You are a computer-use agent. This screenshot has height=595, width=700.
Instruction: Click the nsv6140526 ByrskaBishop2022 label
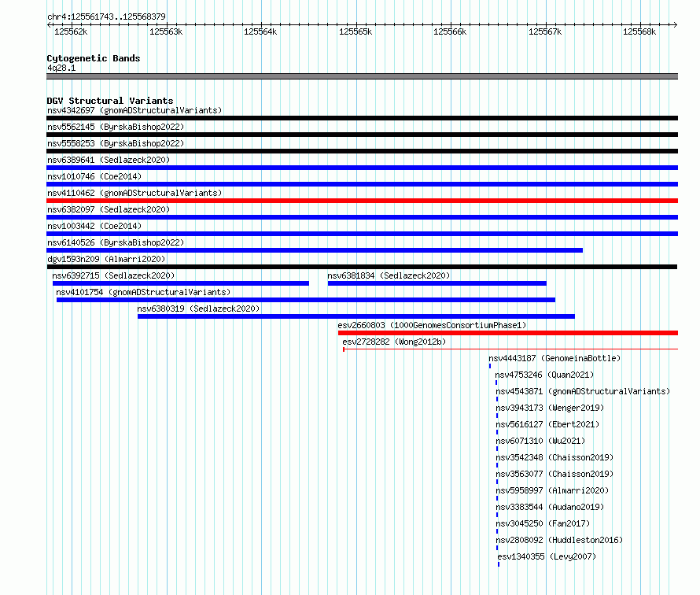116,242
